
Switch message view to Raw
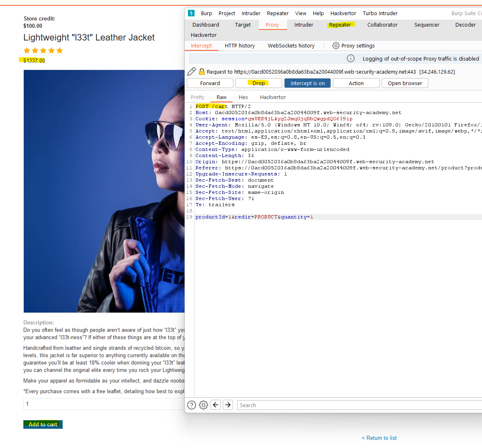[x=221, y=97]
